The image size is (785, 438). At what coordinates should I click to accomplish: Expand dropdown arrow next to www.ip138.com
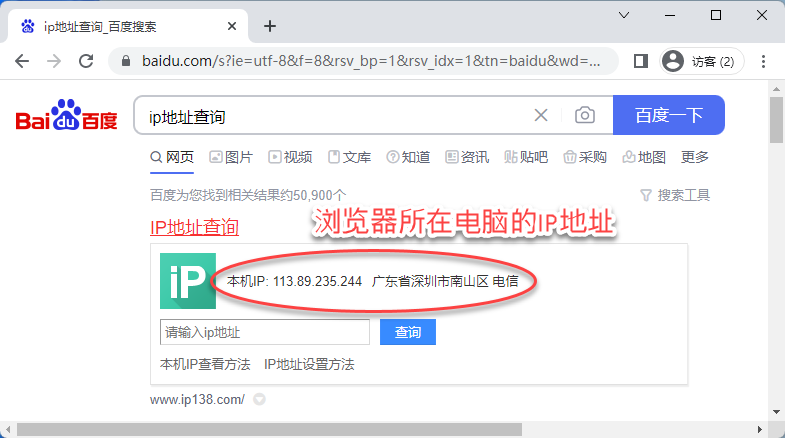click(x=259, y=399)
